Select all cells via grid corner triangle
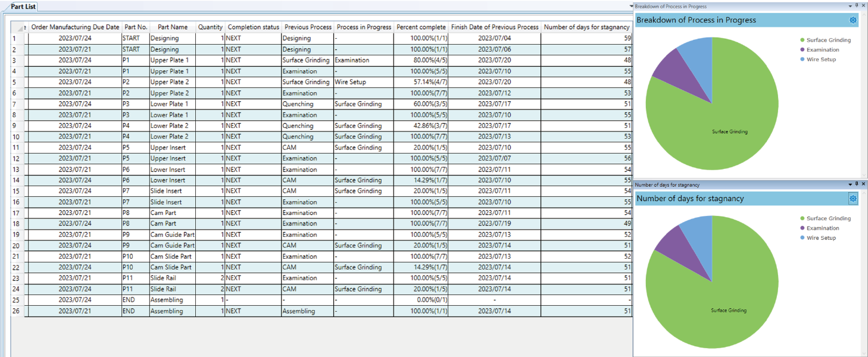The height and width of the screenshot is (357, 868). pos(20,27)
